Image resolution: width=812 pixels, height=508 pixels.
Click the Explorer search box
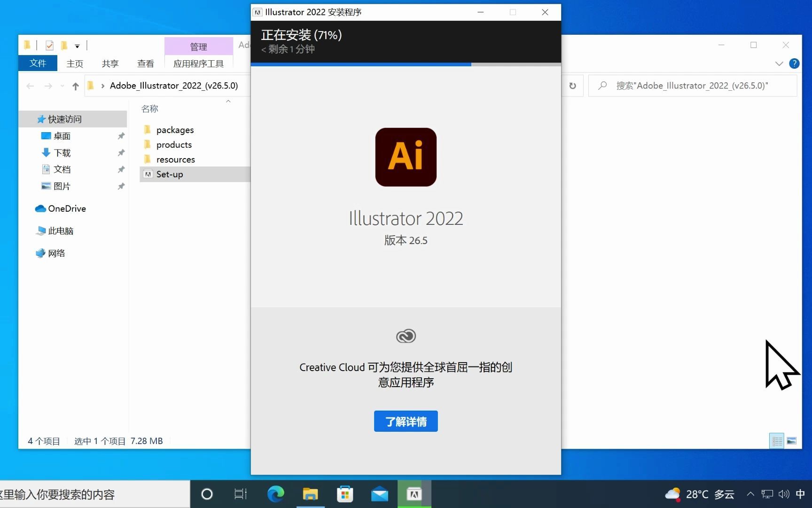click(693, 86)
